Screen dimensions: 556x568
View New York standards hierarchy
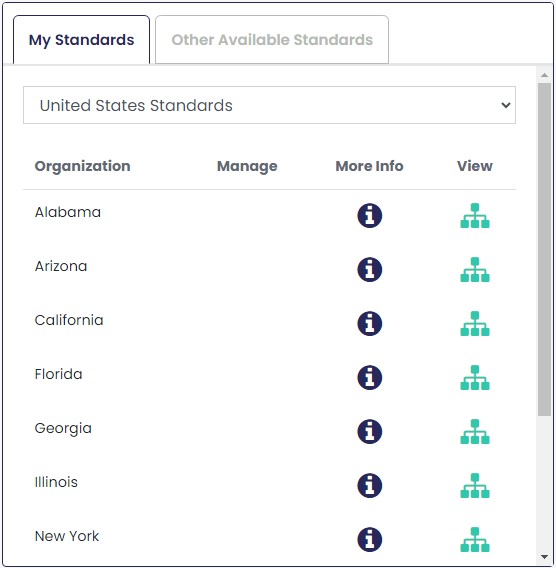(475, 539)
